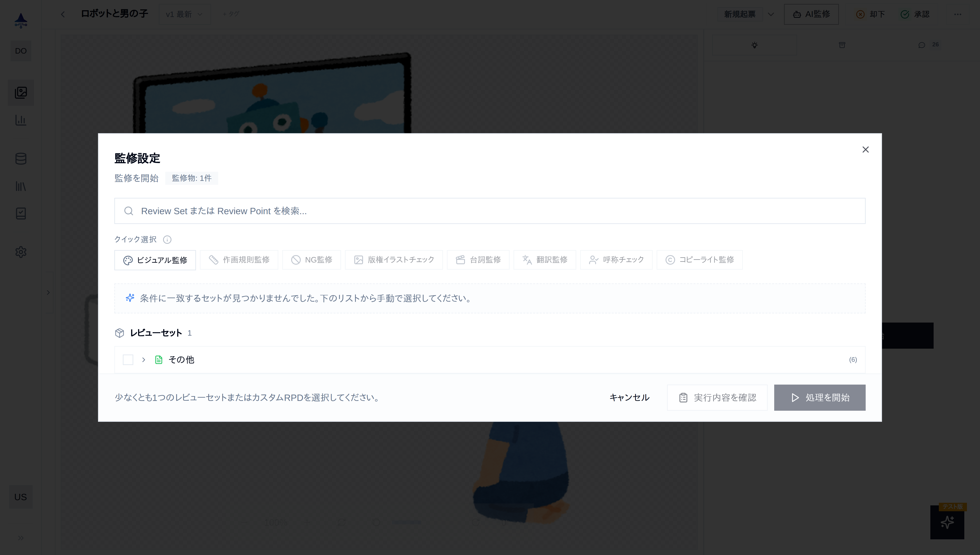Open the three-dot more menu
Image resolution: width=980 pixels, height=555 pixels.
pyautogui.click(x=958, y=14)
